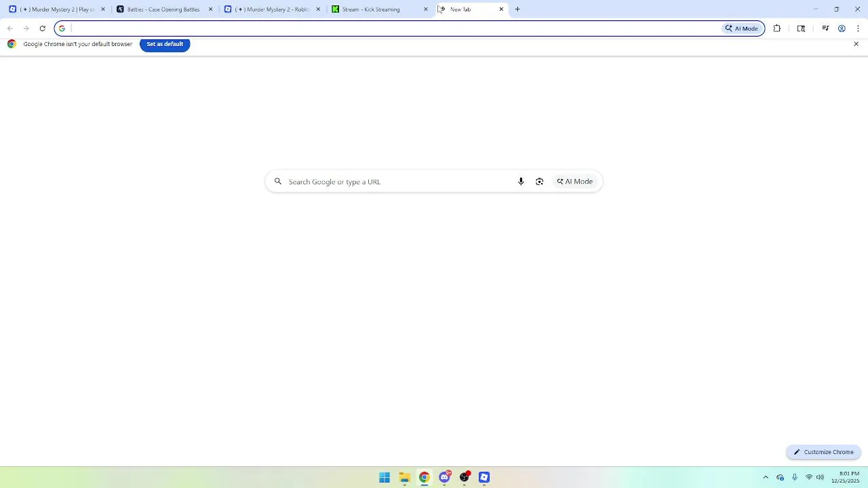Click the cloud sync tray icon
Screen dimensions: 868x488
781,477
